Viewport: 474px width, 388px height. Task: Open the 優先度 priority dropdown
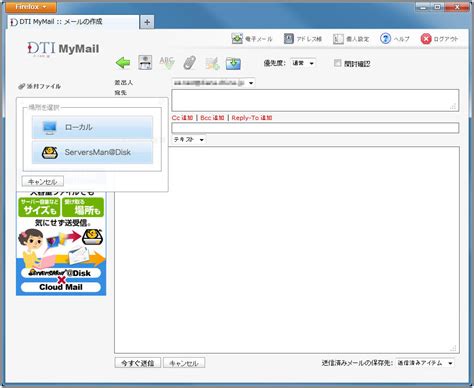[303, 63]
